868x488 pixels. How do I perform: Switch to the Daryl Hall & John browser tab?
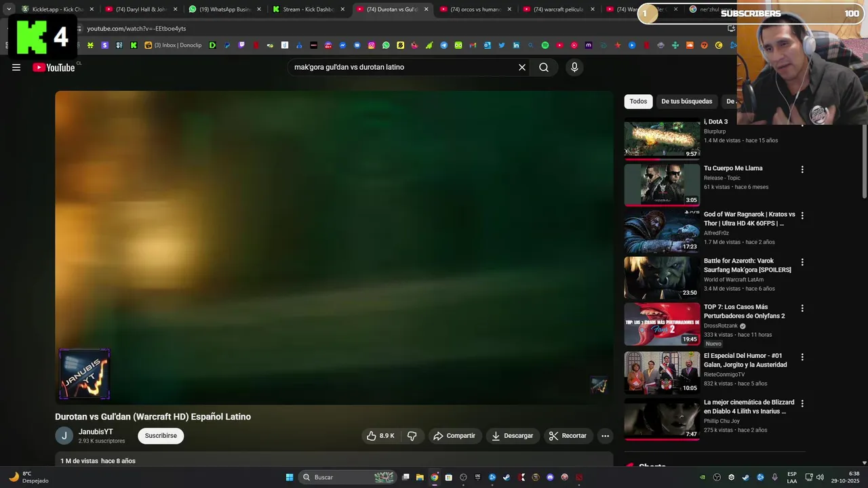click(x=141, y=9)
